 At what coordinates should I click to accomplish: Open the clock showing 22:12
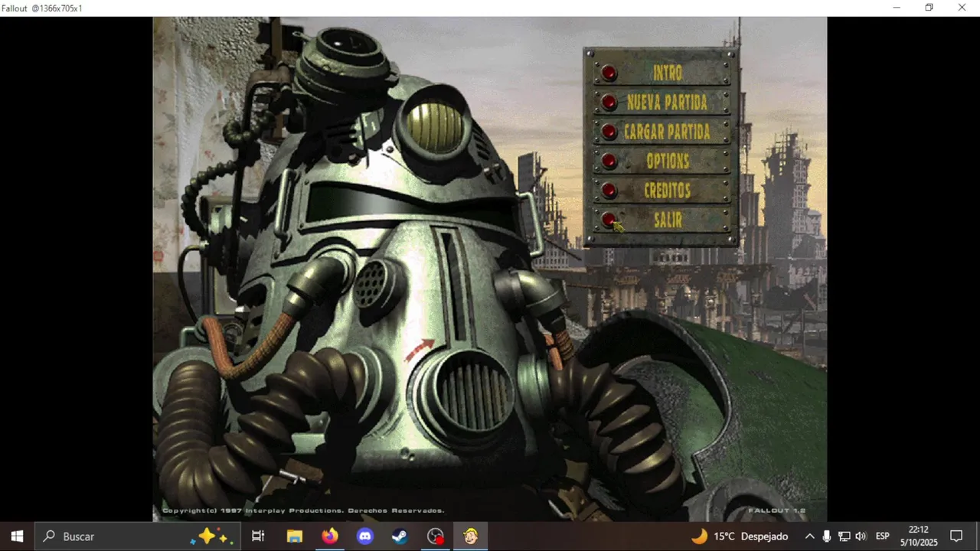tap(919, 536)
